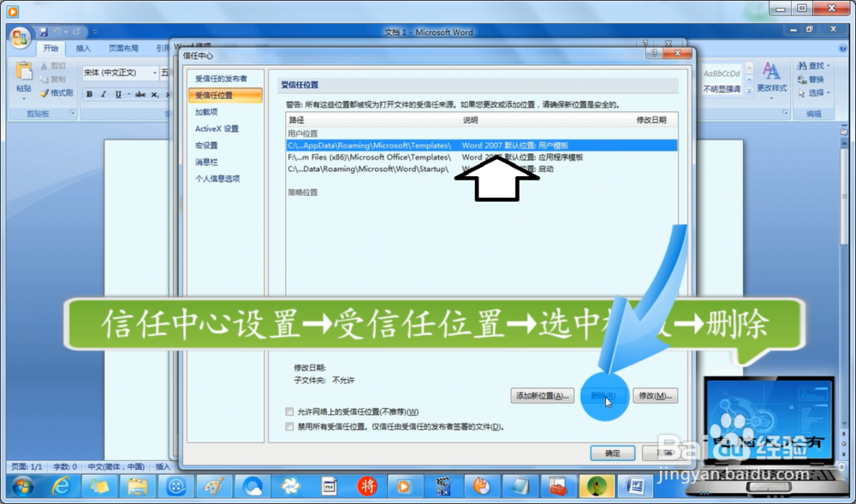
Task: Open the Windows Start orb
Action: pos(22,487)
